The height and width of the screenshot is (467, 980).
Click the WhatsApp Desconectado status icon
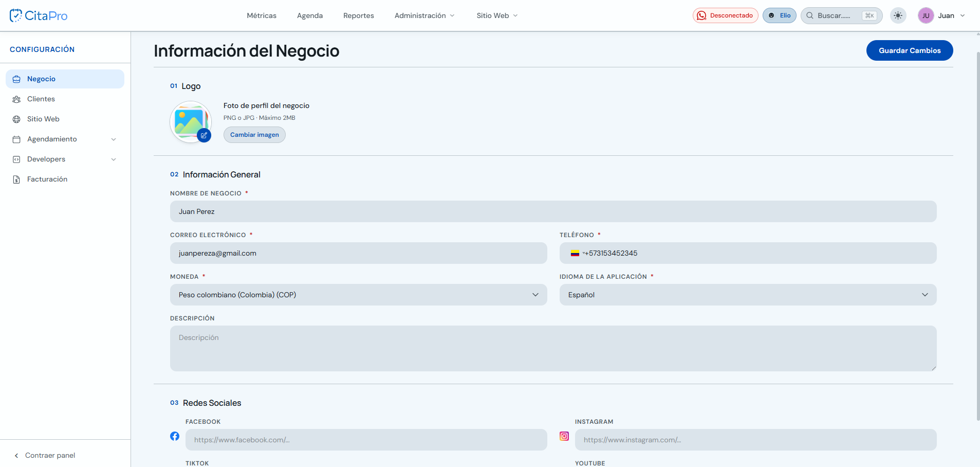click(x=701, y=15)
